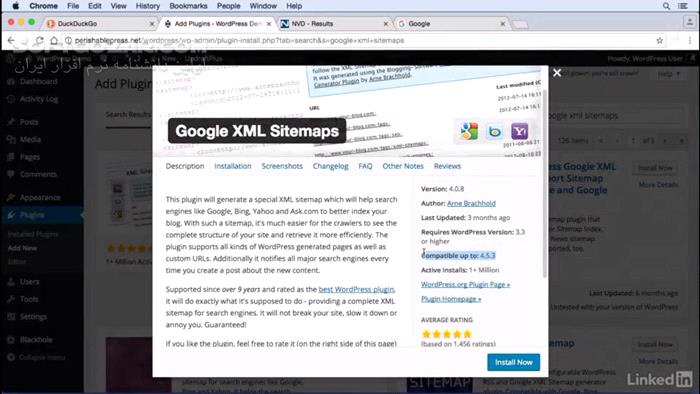Image resolution: width=700 pixels, height=394 pixels.
Task: Open Spotlight search in menu bar
Action: [666, 6]
